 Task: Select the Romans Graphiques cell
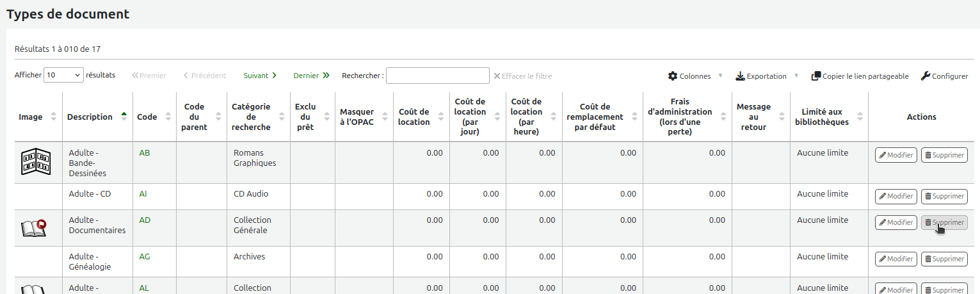[x=259, y=163]
